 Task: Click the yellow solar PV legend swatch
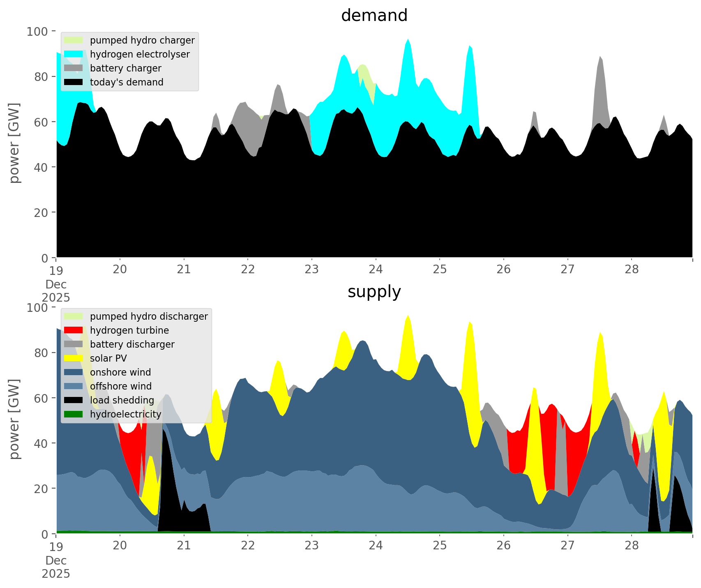click(74, 358)
